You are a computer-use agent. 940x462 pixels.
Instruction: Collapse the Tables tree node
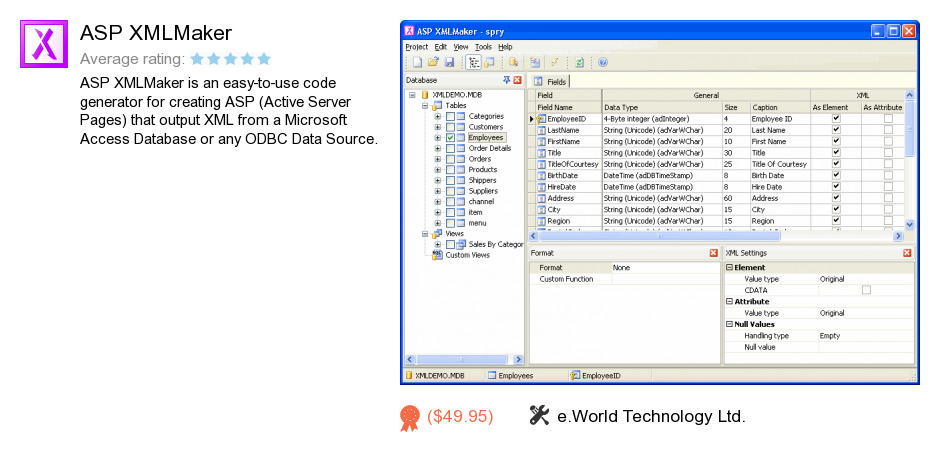425,105
